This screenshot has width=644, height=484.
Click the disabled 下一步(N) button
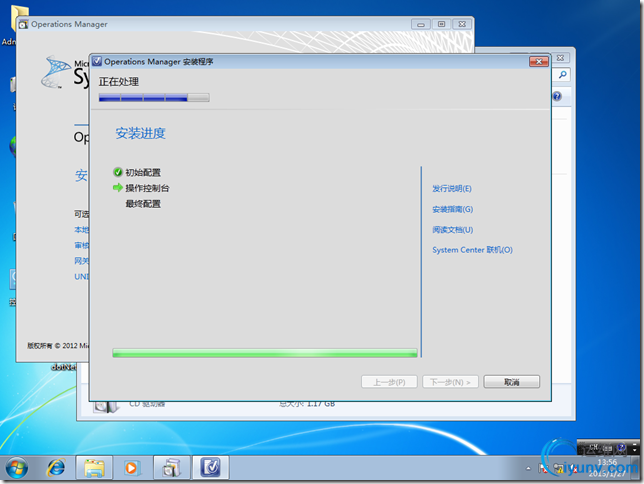(450, 382)
